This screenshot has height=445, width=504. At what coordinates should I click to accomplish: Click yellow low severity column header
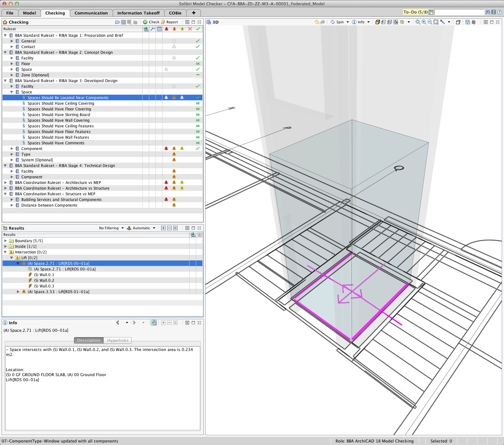tap(182, 29)
